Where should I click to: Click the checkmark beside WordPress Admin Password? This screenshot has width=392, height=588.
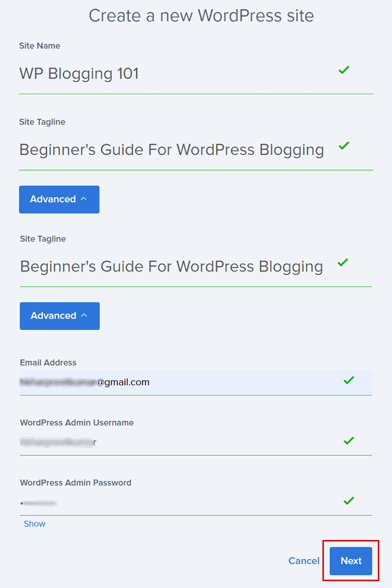[x=348, y=501]
